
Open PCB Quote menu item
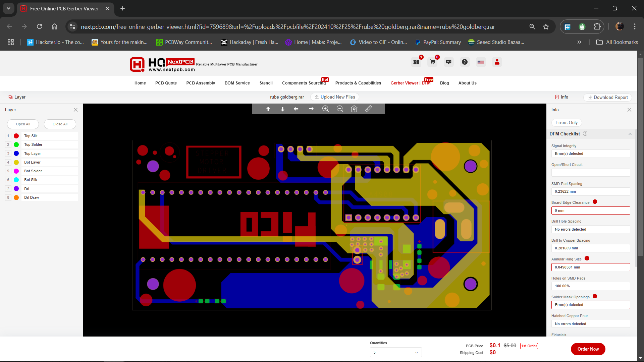click(166, 83)
